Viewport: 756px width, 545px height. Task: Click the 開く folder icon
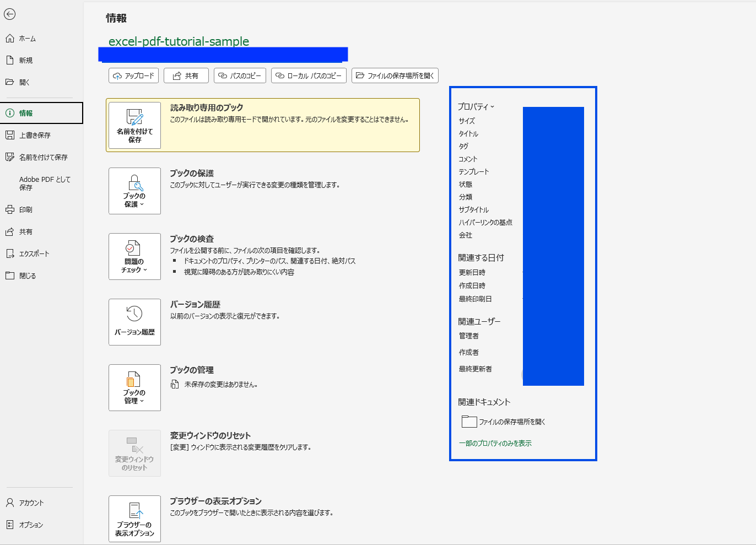click(10, 82)
